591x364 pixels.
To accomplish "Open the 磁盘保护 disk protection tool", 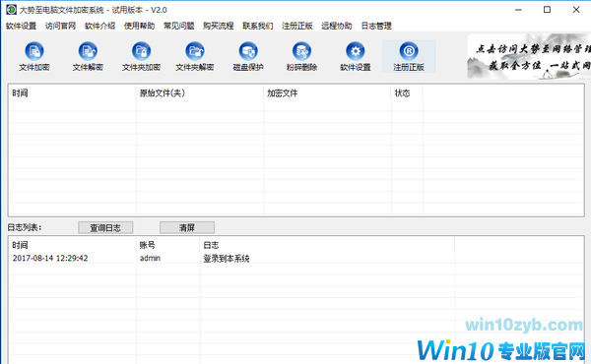I will (x=248, y=56).
